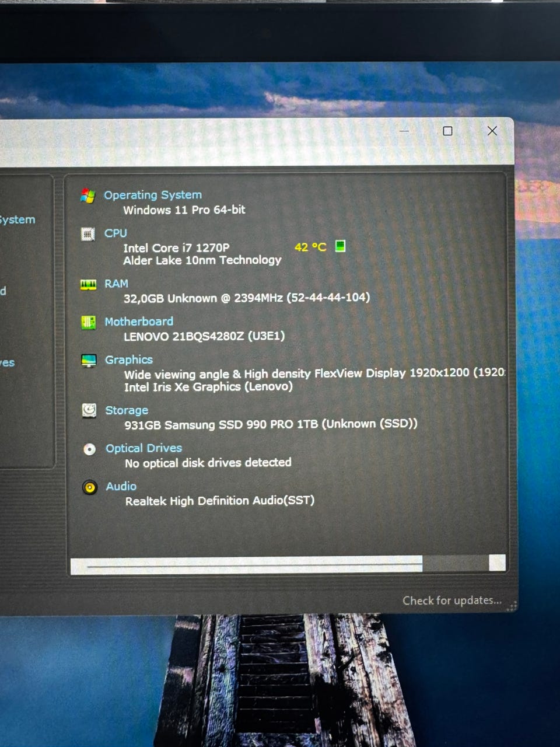Image resolution: width=560 pixels, height=747 pixels.
Task: Click the horizontal scrollbar thumb
Action: (246, 564)
